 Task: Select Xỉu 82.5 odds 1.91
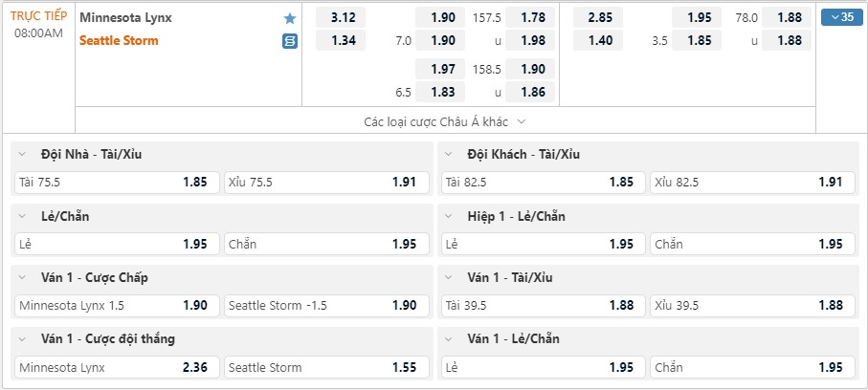tap(753, 183)
